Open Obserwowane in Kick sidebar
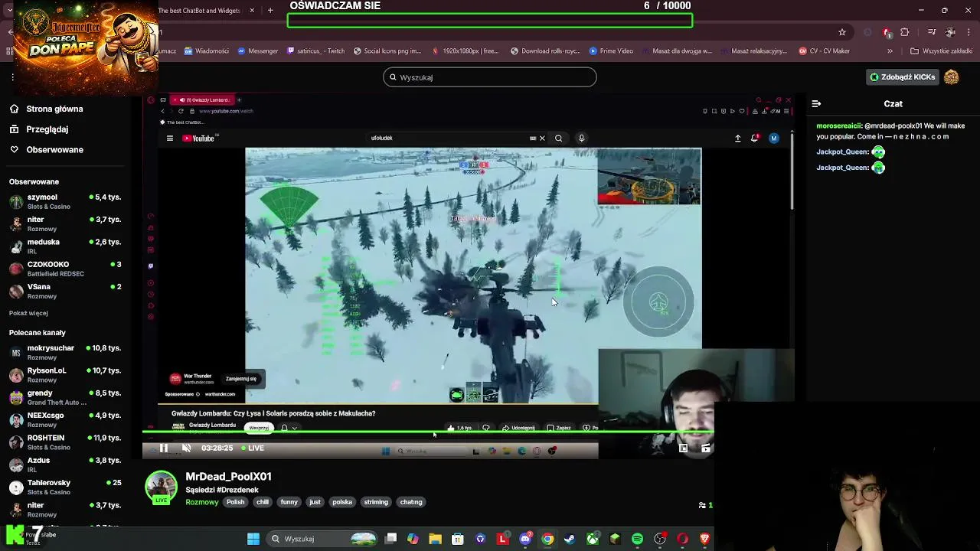The height and width of the screenshot is (551, 980). click(46, 149)
